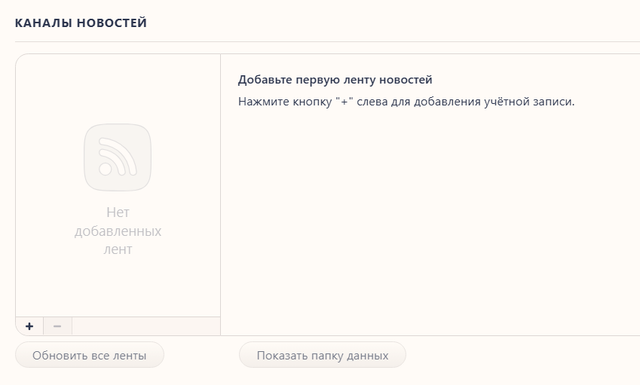Click the empty details pane below the hint text
640x385 pixels.
[x=431, y=220]
